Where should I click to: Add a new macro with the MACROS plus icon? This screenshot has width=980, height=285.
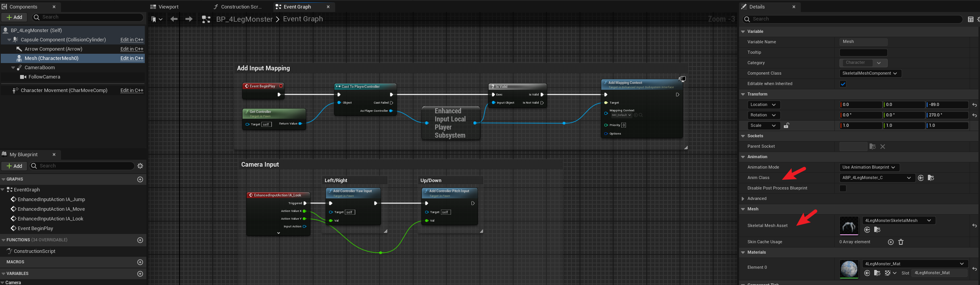(x=140, y=262)
